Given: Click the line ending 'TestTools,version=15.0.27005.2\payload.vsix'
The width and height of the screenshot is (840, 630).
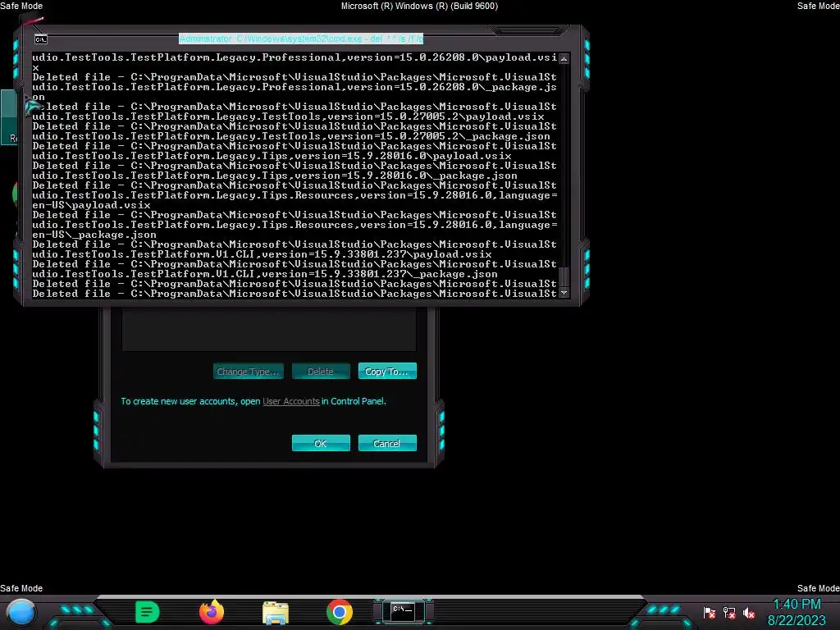Looking at the screenshot, I should 288,116.
